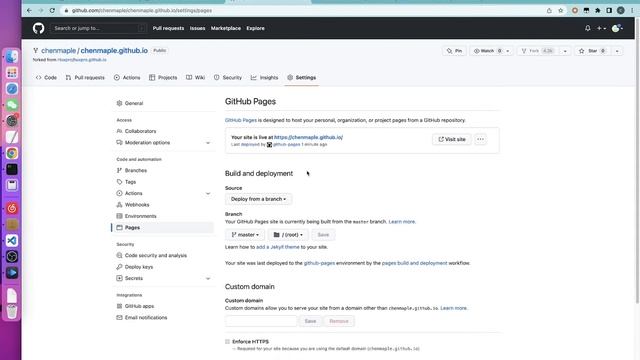Click the add a Jekyll theme link
The width and height of the screenshot is (640, 360).
[x=278, y=247]
